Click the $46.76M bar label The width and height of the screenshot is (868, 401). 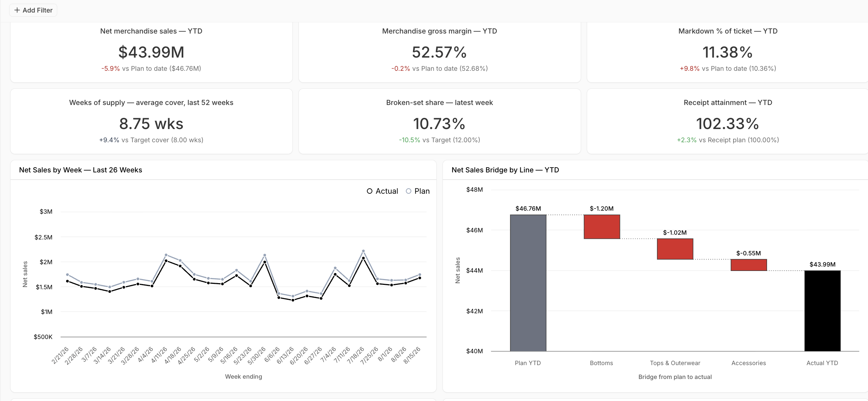(528, 209)
